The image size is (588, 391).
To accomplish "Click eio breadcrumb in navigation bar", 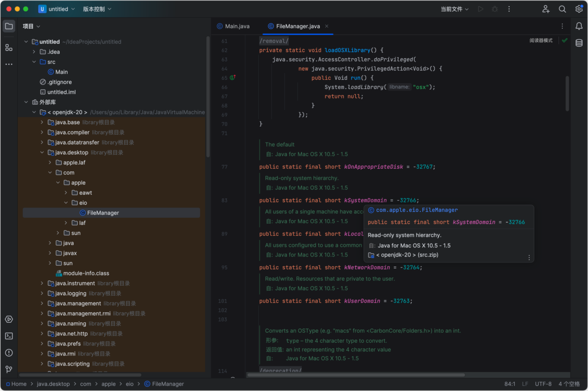I will click(x=130, y=384).
